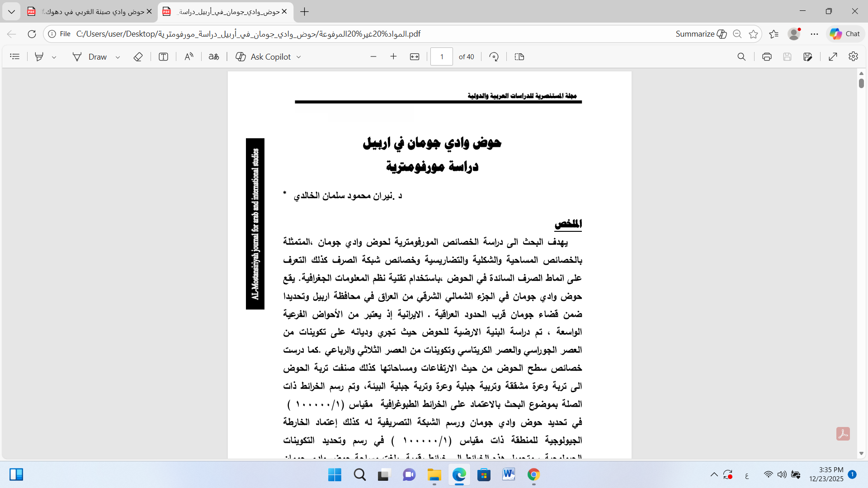Start Read aloud

click(x=189, y=56)
